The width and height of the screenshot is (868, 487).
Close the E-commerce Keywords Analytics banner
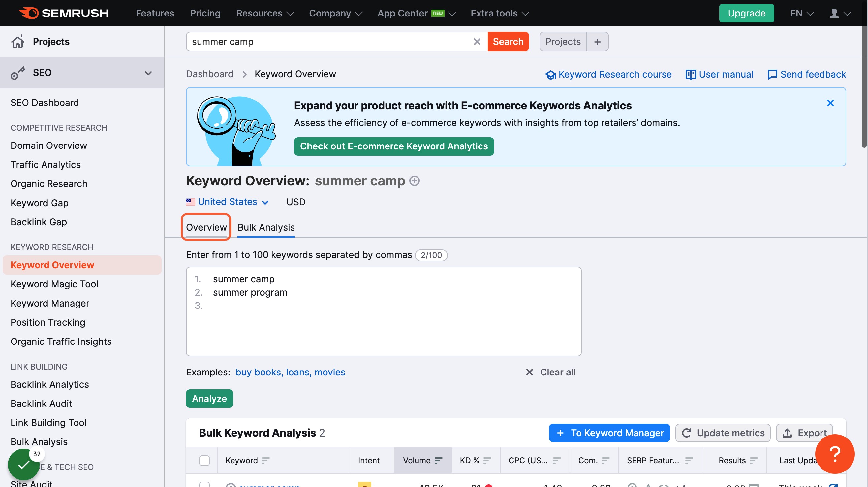point(830,103)
